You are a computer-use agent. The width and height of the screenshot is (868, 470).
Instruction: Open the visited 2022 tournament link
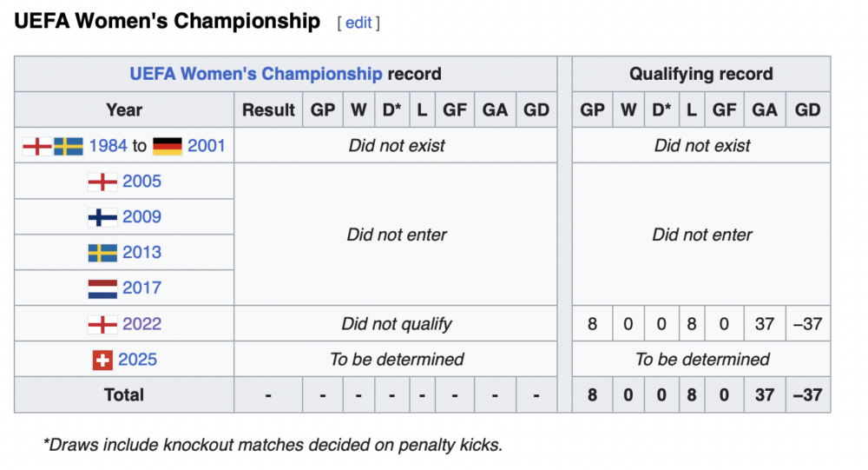pos(141,324)
